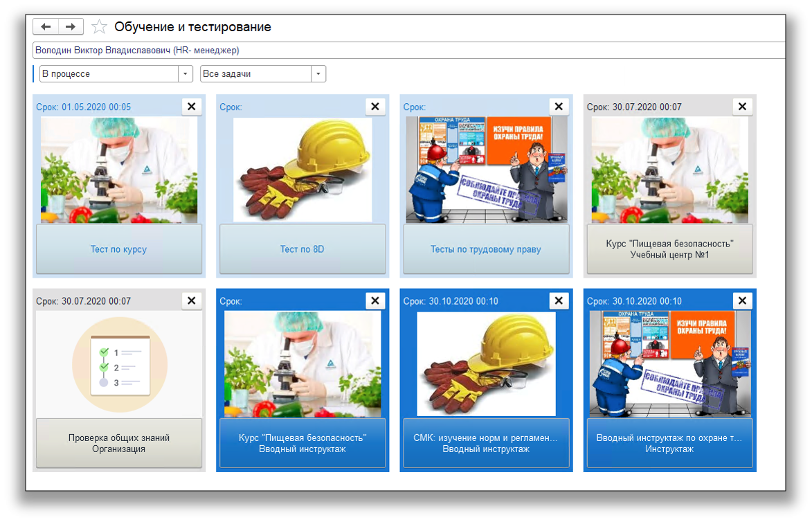Click safety poster image on 'Вводный инструктаж по охране' card
This screenshot has height=522, width=812.
pyautogui.click(x=669, y=364)
